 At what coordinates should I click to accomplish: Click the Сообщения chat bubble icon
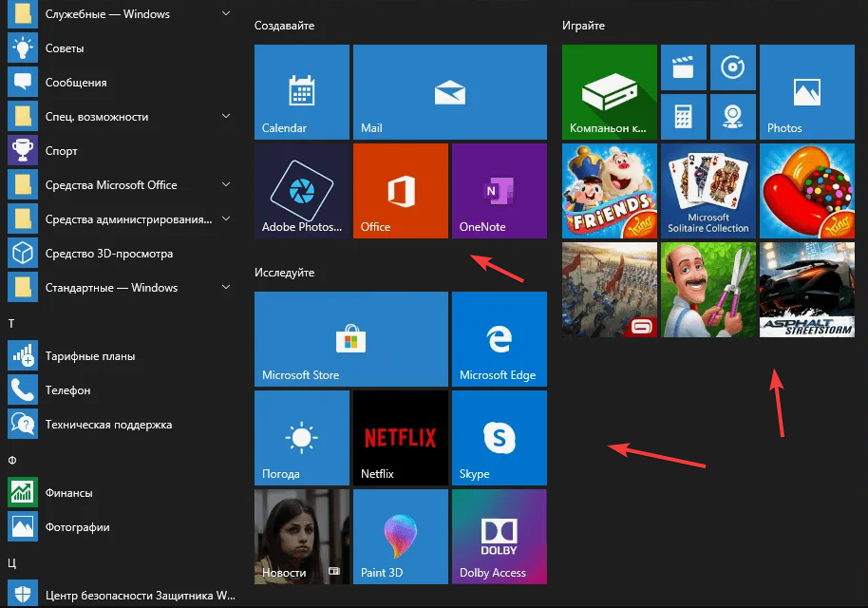pyautogui.click(x=23, y=83)
